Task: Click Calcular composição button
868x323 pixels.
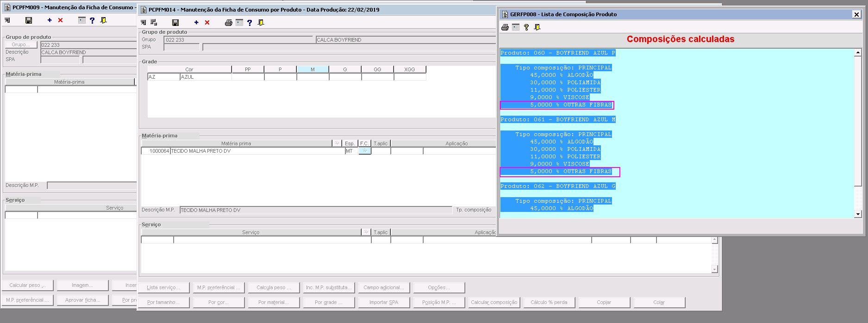Action: [494, 302]
